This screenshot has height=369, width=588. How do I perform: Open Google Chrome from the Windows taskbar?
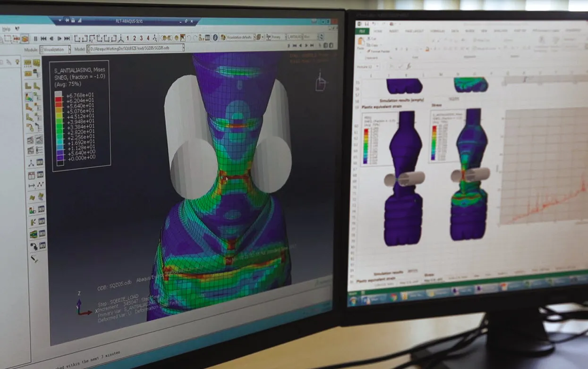[393, 296]
